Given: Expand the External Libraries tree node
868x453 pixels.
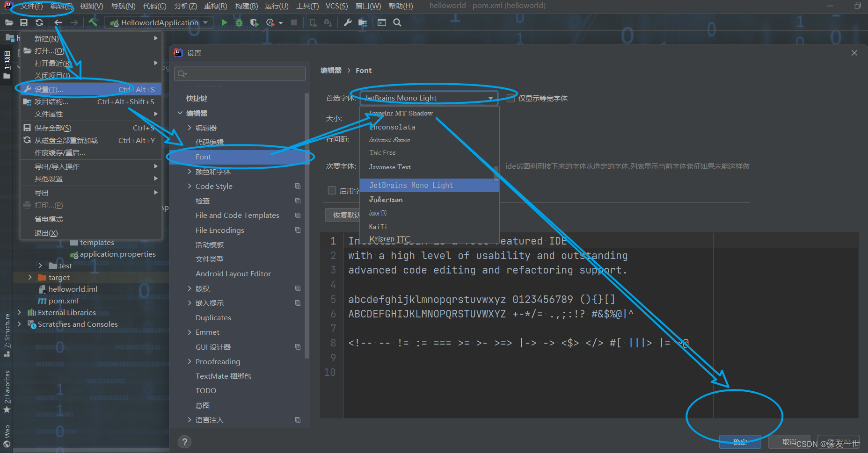Looking at the screenshot, I should point(19,312).
